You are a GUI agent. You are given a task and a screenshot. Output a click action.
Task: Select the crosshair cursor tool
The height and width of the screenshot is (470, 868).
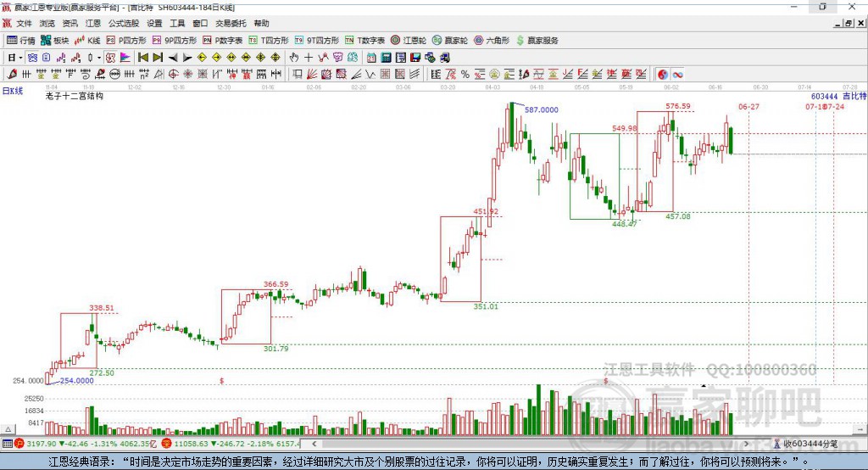click(309, 58)
